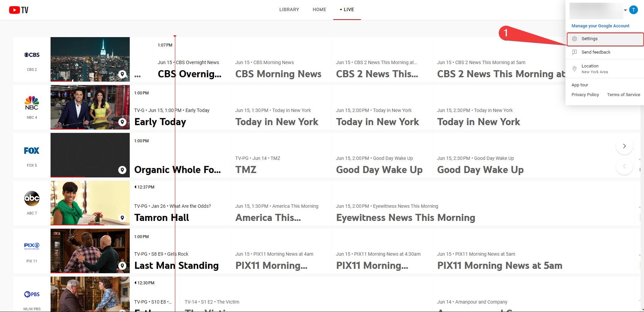The height and width of the screenshot is (312, 644).
Task: Click the Settings gear icon
Action: [x=575, y=38]
